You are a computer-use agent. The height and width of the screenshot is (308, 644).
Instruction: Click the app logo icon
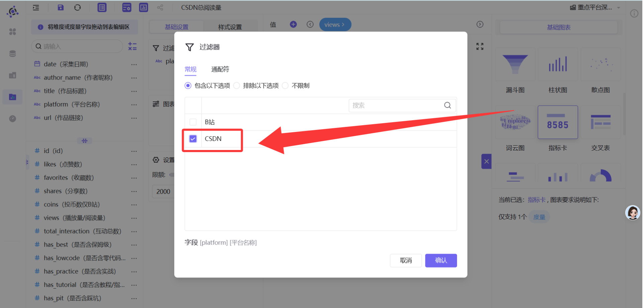[x=12, y=11]
